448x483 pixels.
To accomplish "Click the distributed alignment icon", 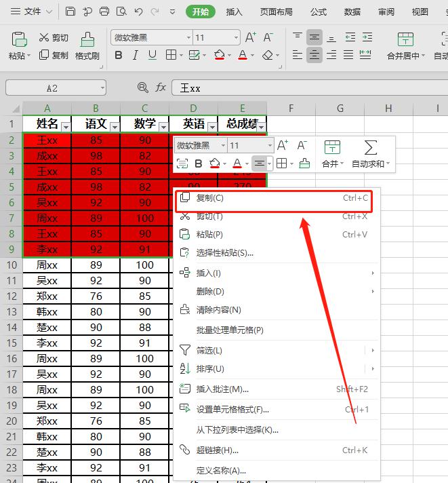I will click(x=365, y=55).
